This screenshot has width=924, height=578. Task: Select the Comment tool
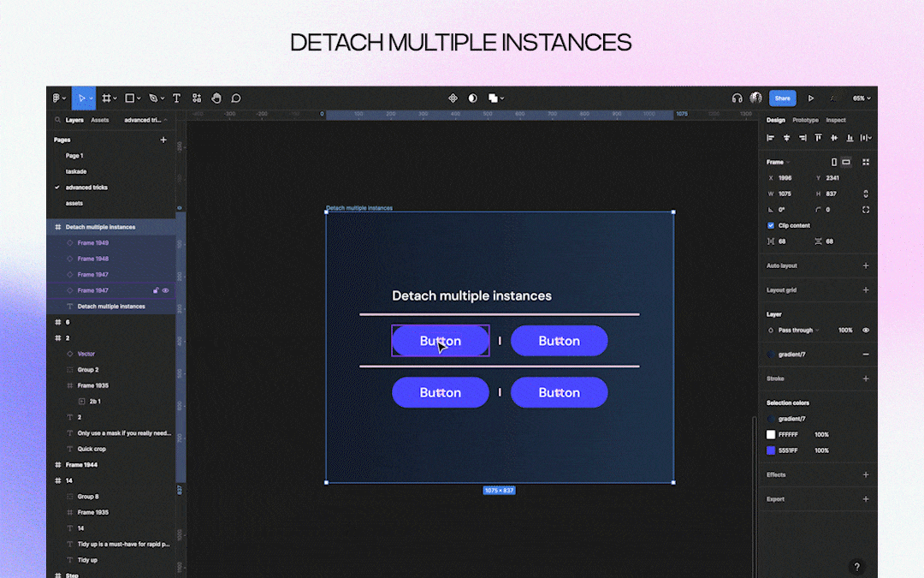point(236,98)
